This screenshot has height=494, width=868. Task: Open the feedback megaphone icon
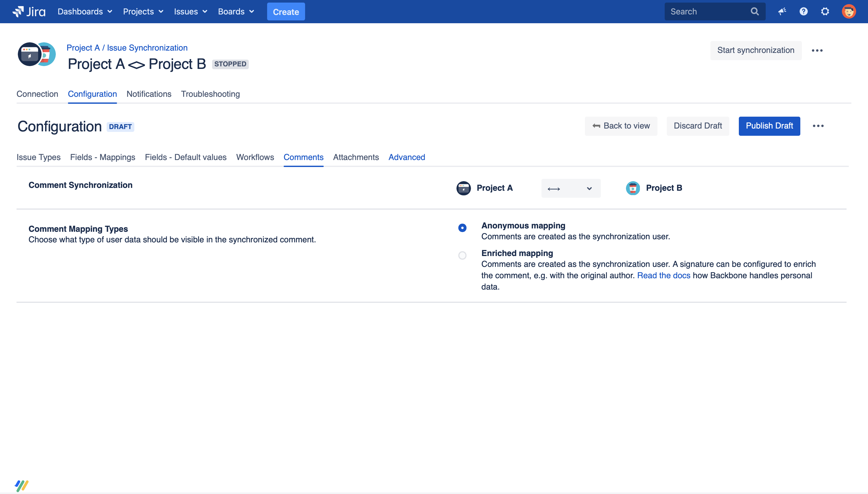pyautogui.click(x=782, y=12)
